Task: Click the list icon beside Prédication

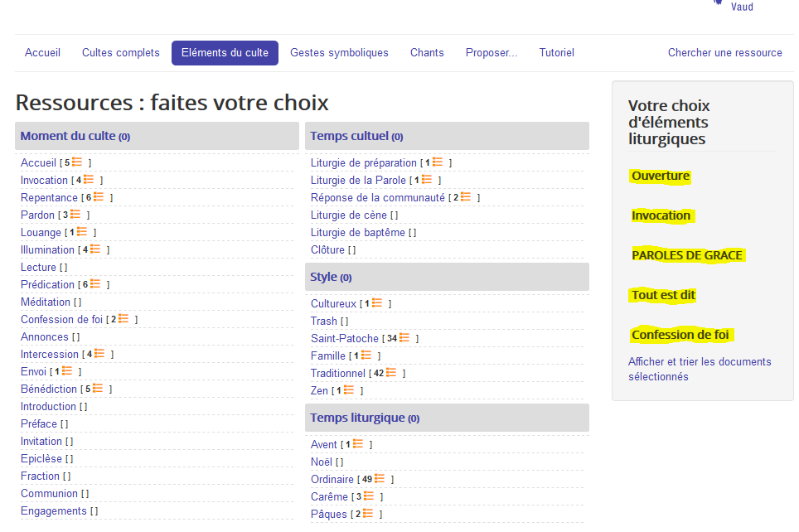Action: [x=95, y=284]
